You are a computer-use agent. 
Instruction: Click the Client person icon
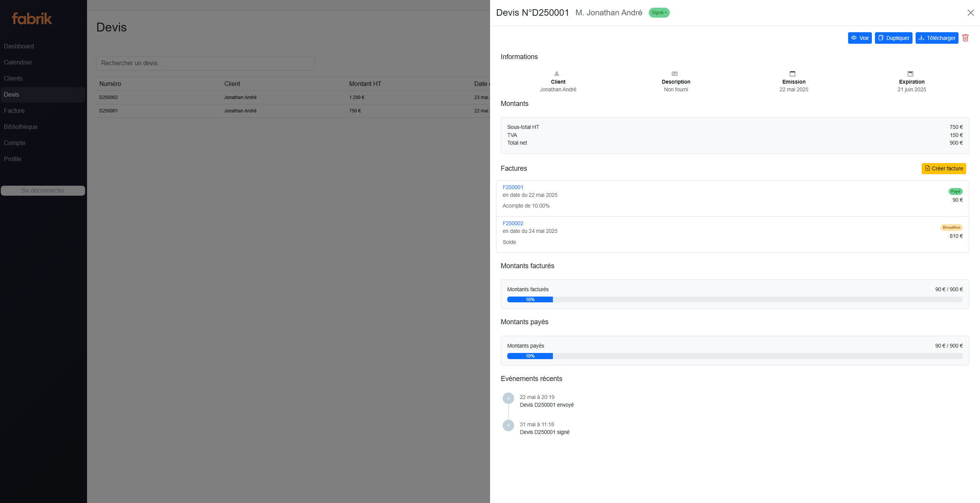[x=557, y=74]
